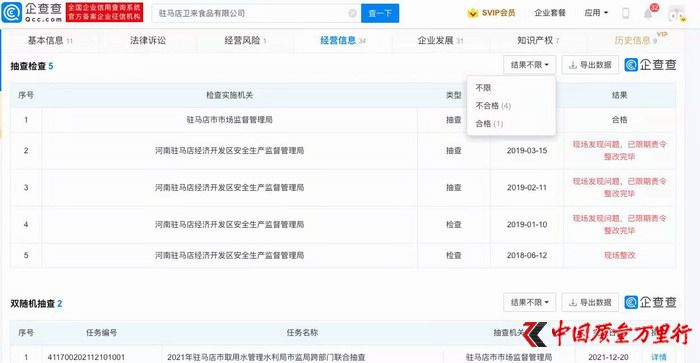Open the user avatar menu
Viewport: 700px width, 363px height.
[676, 14]
